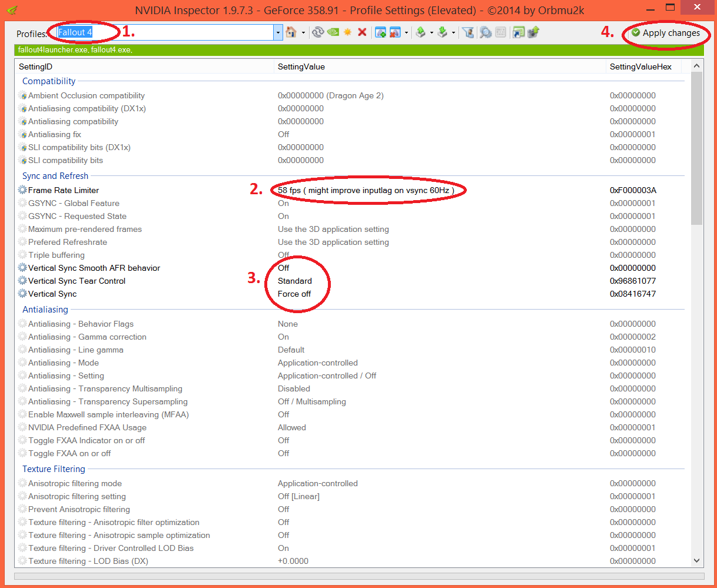Click the SettingID column header

pyautogui.click(x=144, y=67)
